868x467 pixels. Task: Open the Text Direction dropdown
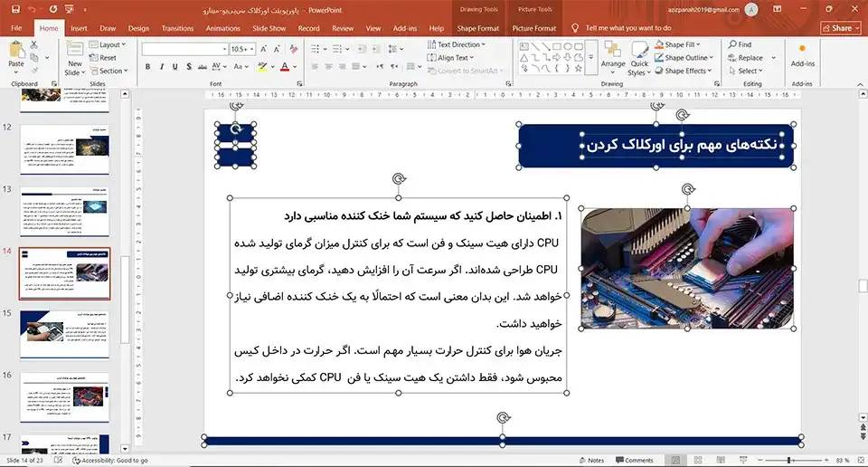457,44
